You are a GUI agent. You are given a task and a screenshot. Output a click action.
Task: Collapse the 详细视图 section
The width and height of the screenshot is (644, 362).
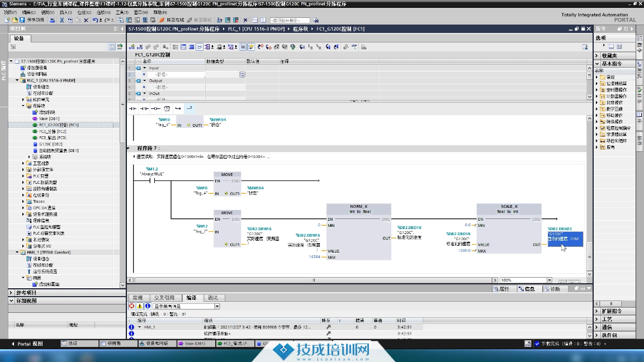[11, 301]
